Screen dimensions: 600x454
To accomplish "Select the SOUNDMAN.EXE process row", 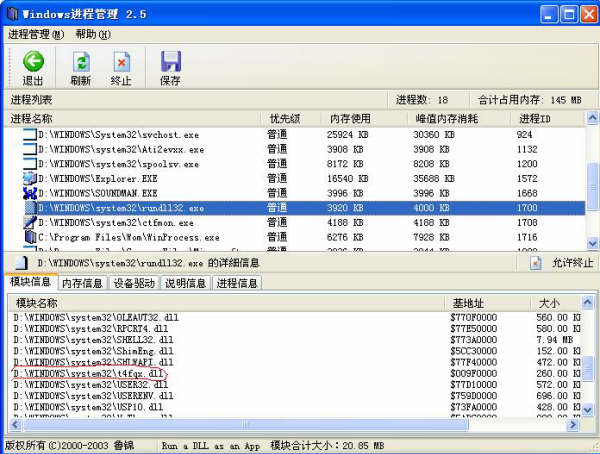I will 295,193.
